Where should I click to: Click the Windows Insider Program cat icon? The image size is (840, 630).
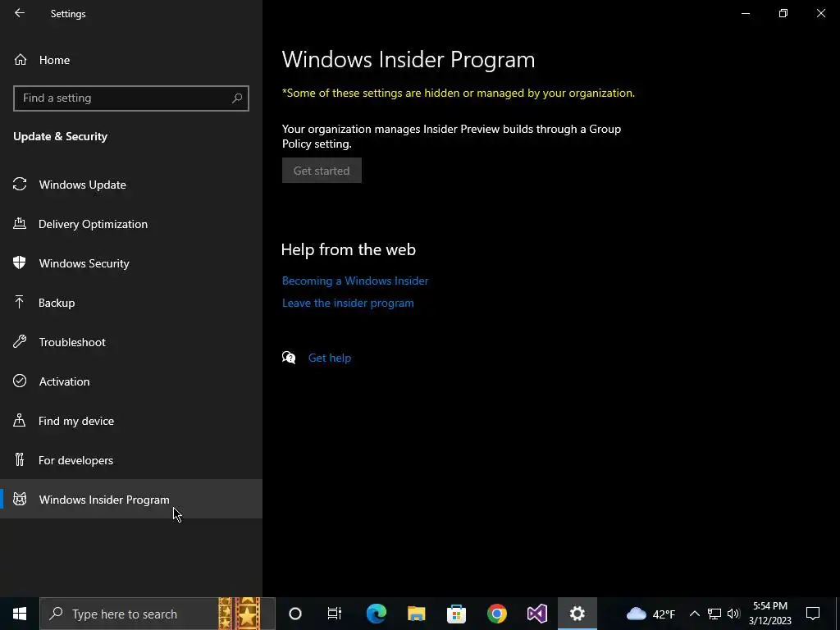(20, 500)
